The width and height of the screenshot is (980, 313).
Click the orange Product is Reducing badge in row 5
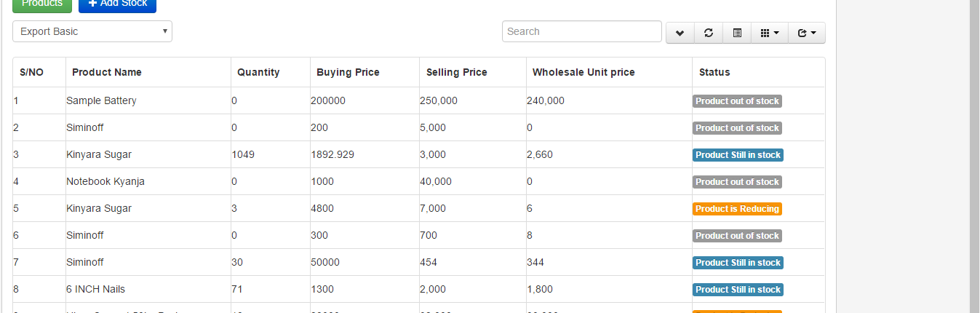737,209
